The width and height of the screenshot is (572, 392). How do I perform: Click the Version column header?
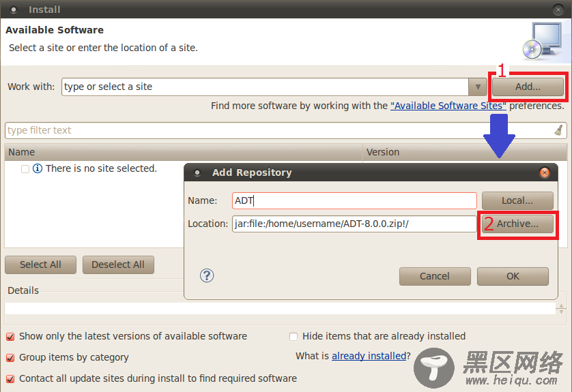(x=465, y=152)
